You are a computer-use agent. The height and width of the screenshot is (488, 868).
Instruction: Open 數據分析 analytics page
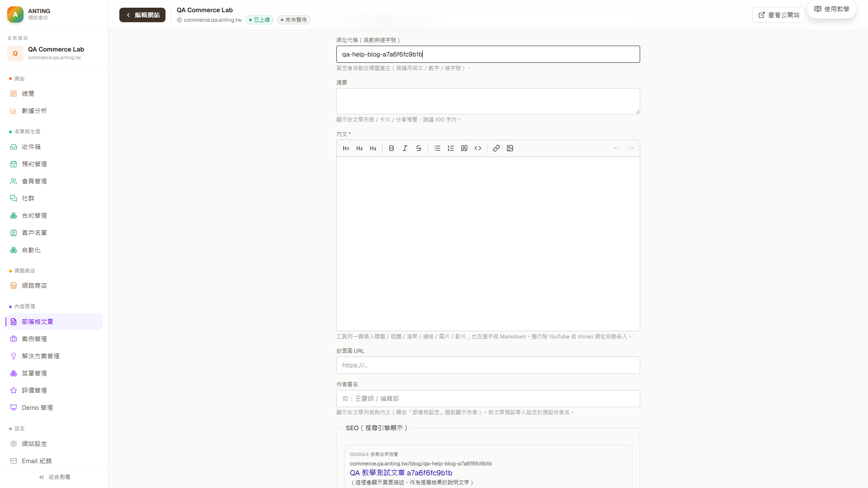tap(54, 111)
